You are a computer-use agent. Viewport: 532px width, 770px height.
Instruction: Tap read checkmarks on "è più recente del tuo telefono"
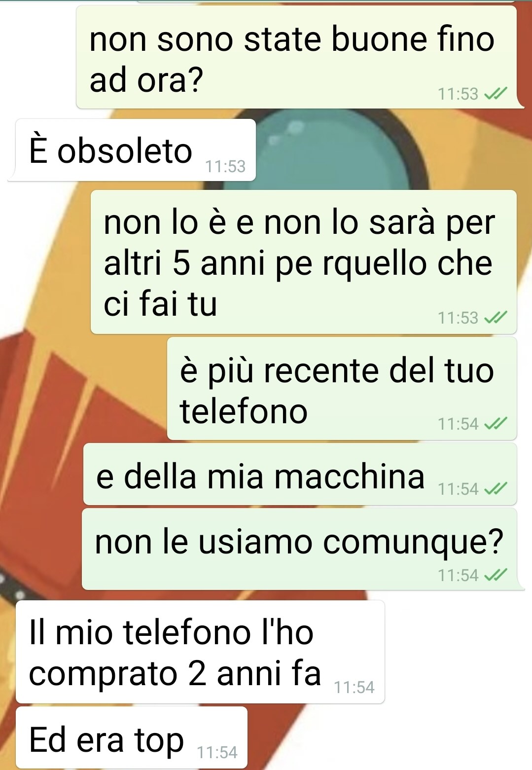click(x=496, y=424)
